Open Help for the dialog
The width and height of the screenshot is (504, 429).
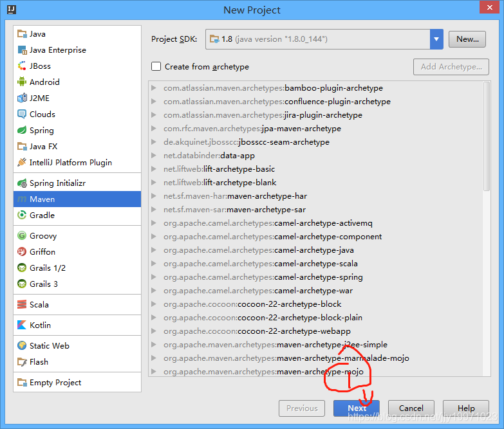point(466,408)
